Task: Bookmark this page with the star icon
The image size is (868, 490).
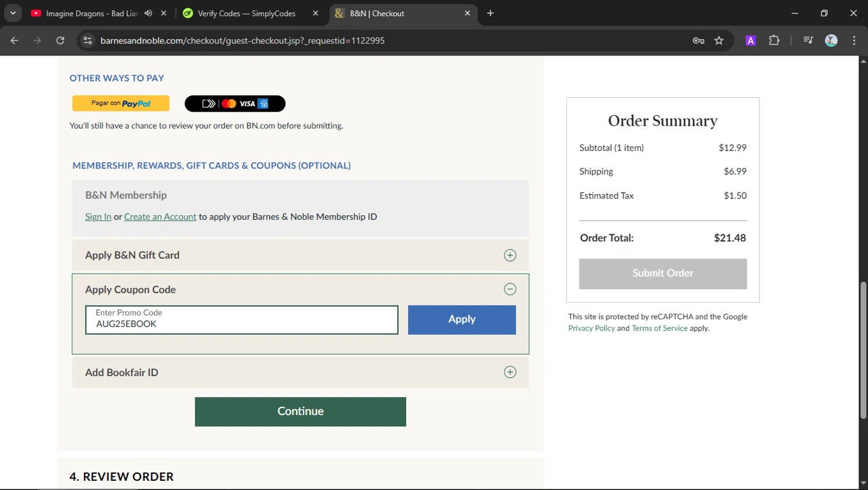Action: [x=719, y=40]
